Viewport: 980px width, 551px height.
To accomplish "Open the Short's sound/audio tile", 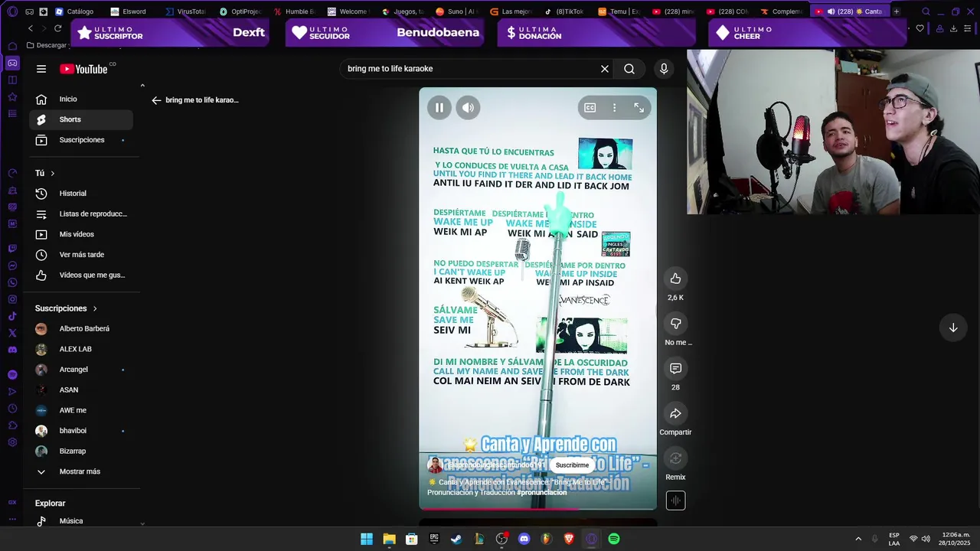I will [x=675, y=500].
